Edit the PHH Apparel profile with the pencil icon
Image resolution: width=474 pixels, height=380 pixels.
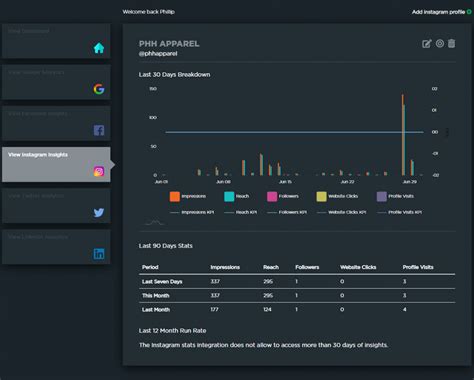click(427, 44)
